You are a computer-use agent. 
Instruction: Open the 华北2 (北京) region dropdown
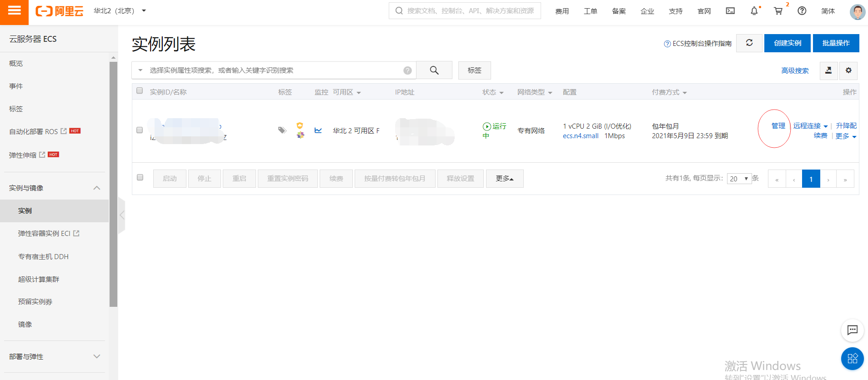tap(120, 11)
